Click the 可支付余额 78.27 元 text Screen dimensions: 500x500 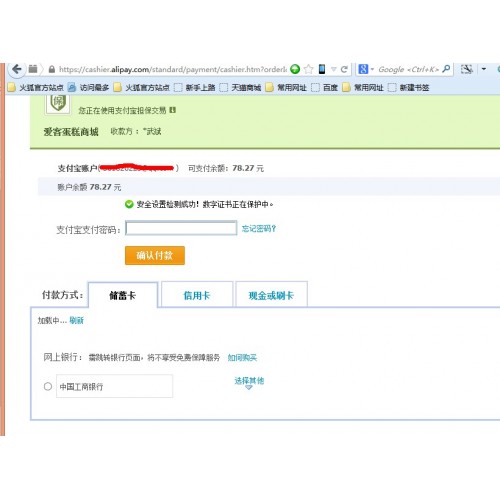pos(226,168)
